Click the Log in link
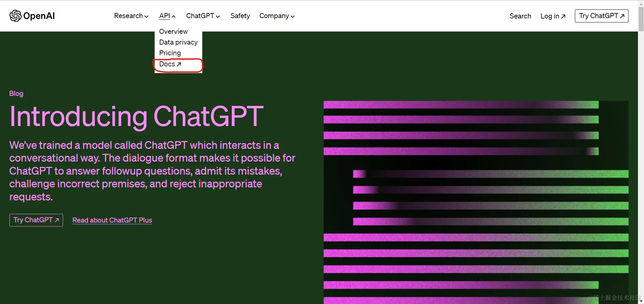The height and width of the screenshot is (304, 644). [x=553, y=16]
